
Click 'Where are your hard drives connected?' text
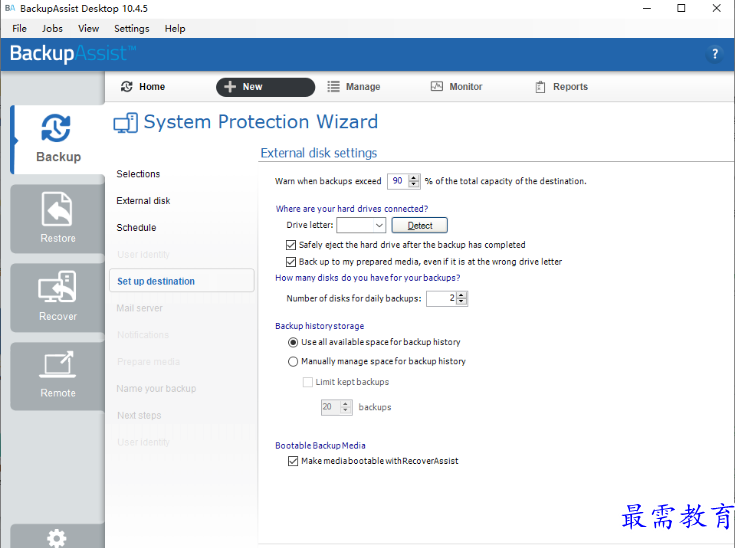coord(352,209)
